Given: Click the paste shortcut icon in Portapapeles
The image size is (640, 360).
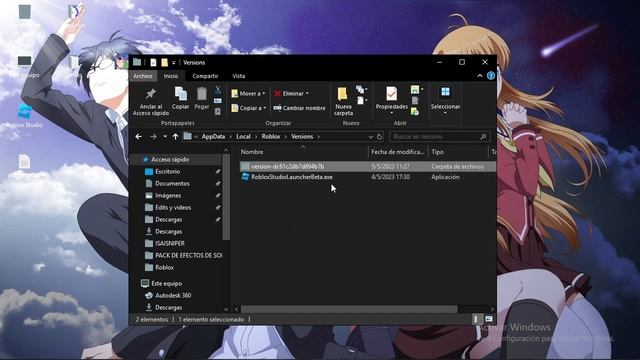Looking at the screenshot, I should [x=218, y=111].
